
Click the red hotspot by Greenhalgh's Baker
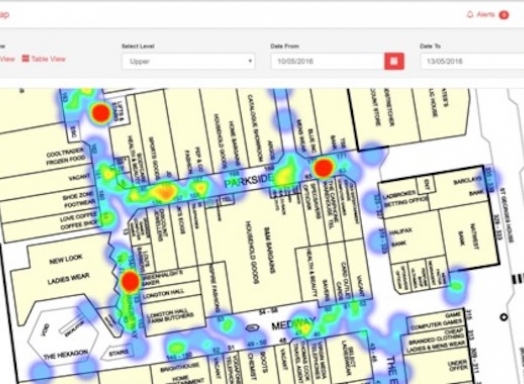point(130,281)
